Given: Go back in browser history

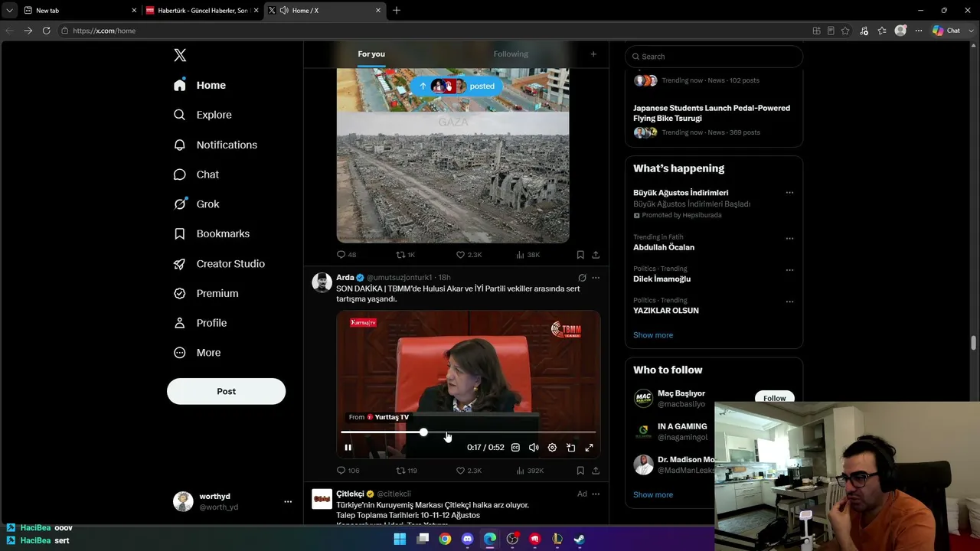Looking at the screenshot, I should point(9,31).
